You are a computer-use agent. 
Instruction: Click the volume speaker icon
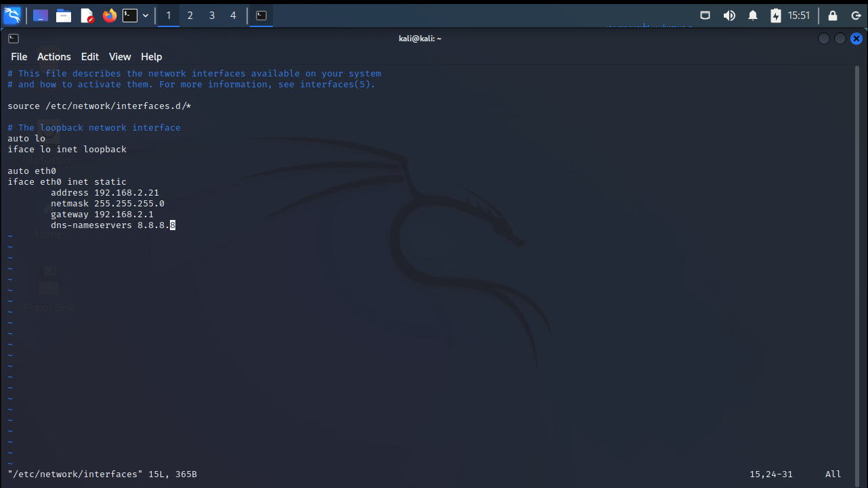pos(729,15)
